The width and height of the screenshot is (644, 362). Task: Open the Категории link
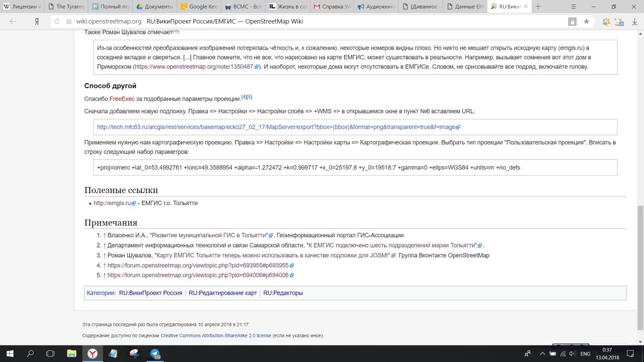101,293
